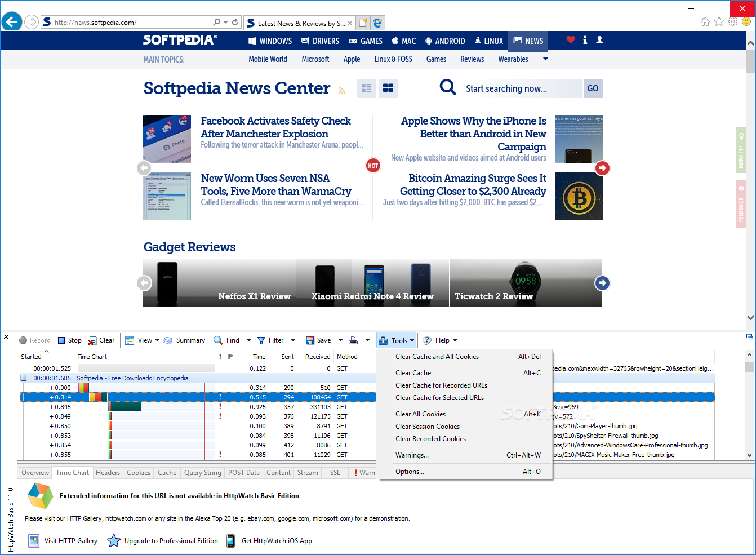The image size is (756, 555).
Task: Click the browser Forward arrow button
Action: (32, 23)
